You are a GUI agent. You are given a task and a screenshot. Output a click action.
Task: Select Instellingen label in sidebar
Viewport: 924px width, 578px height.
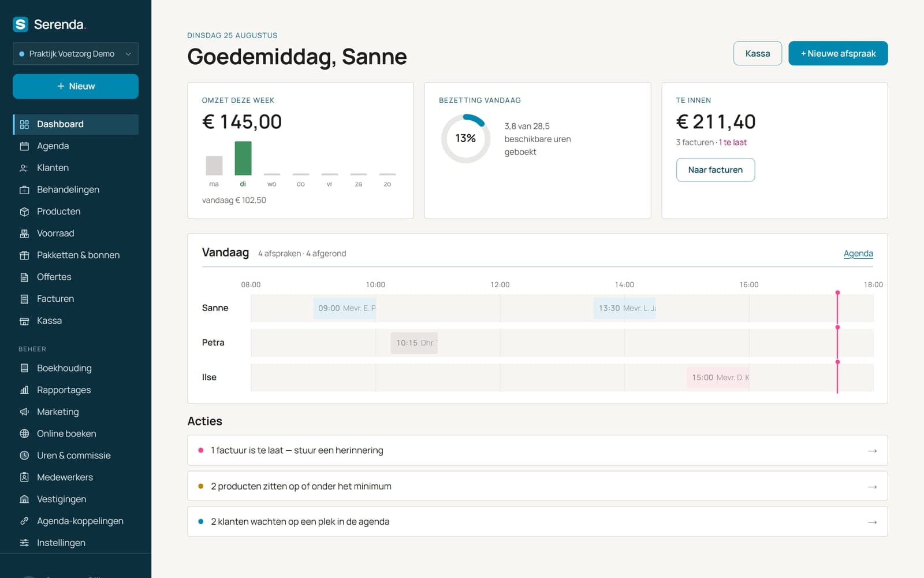[61, 543]
